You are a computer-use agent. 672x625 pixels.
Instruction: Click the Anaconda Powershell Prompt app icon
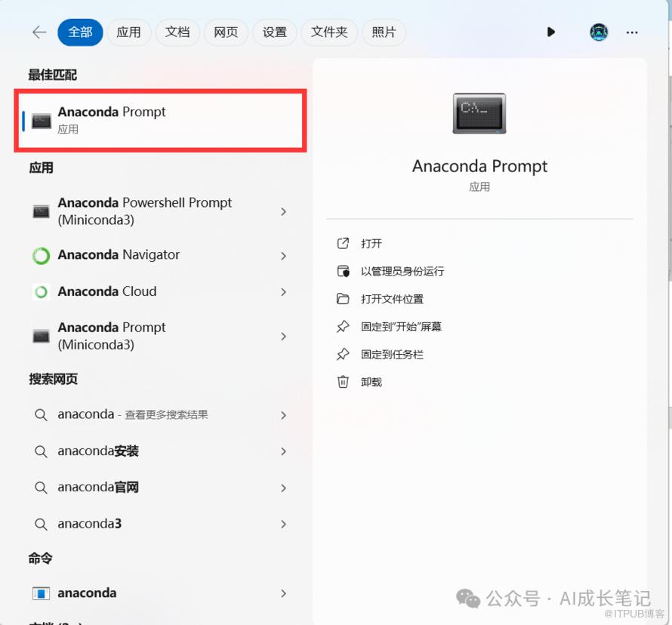(41, 211)
